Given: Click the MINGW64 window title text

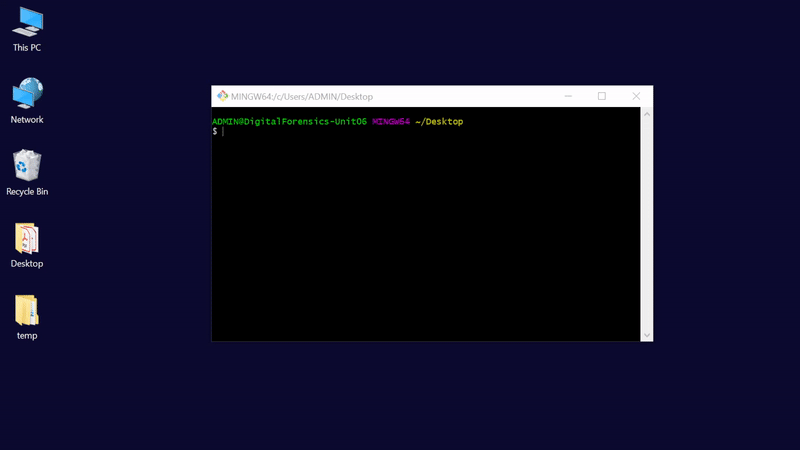Looking at the screenshot, I should tap(302, 96).
